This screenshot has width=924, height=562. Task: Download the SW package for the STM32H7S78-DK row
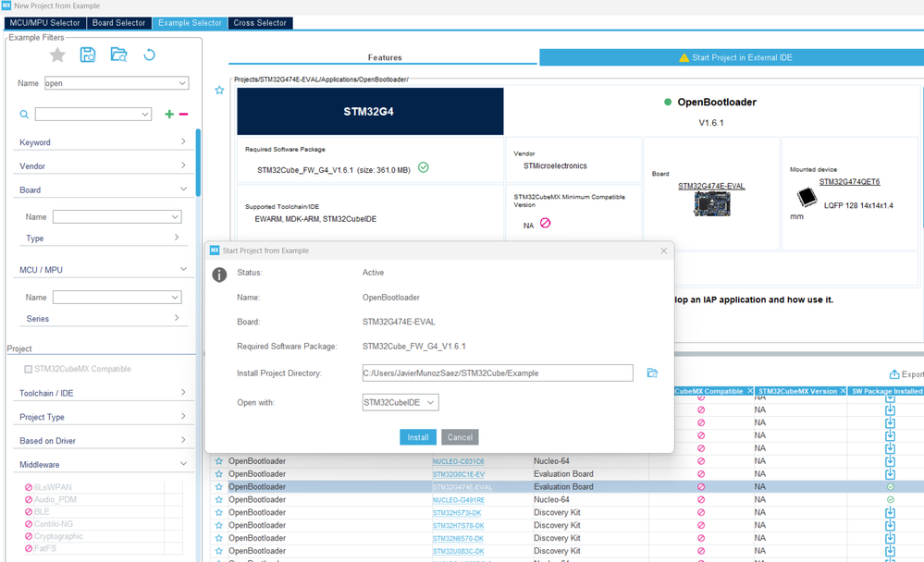[890, 525]
